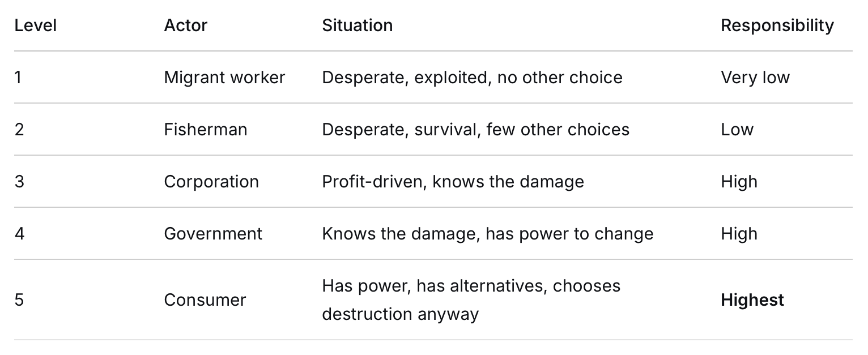Click 'Profit-driven, knows the damage' text
868x355 pixels.
453,182
